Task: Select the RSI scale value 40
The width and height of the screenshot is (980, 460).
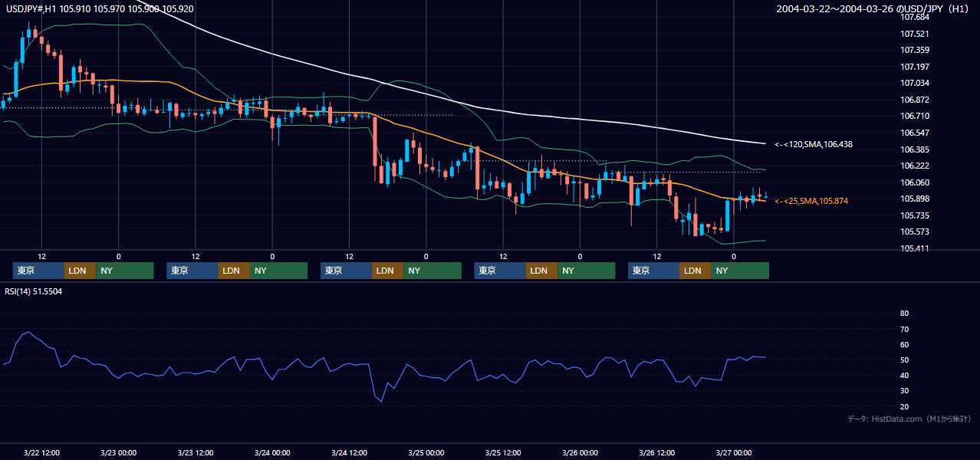Action: (905, 375)
